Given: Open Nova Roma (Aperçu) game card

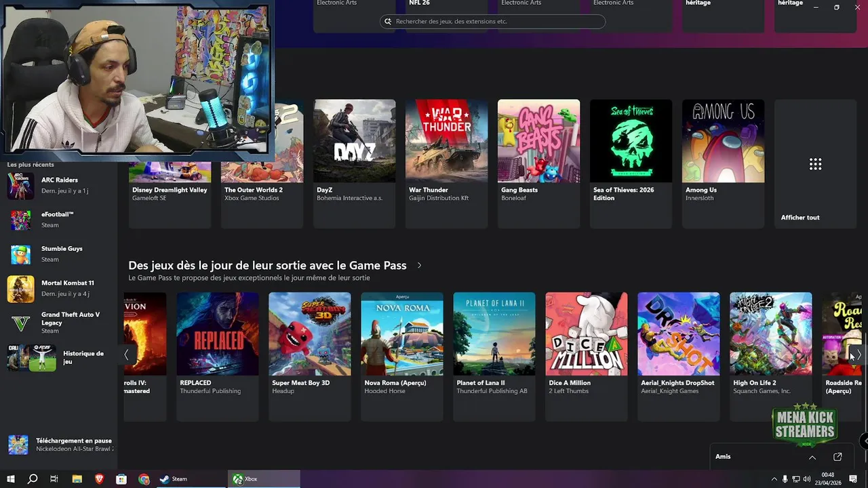Looking at the screenshot, I should pyautogui.click(x=401, y=357).
